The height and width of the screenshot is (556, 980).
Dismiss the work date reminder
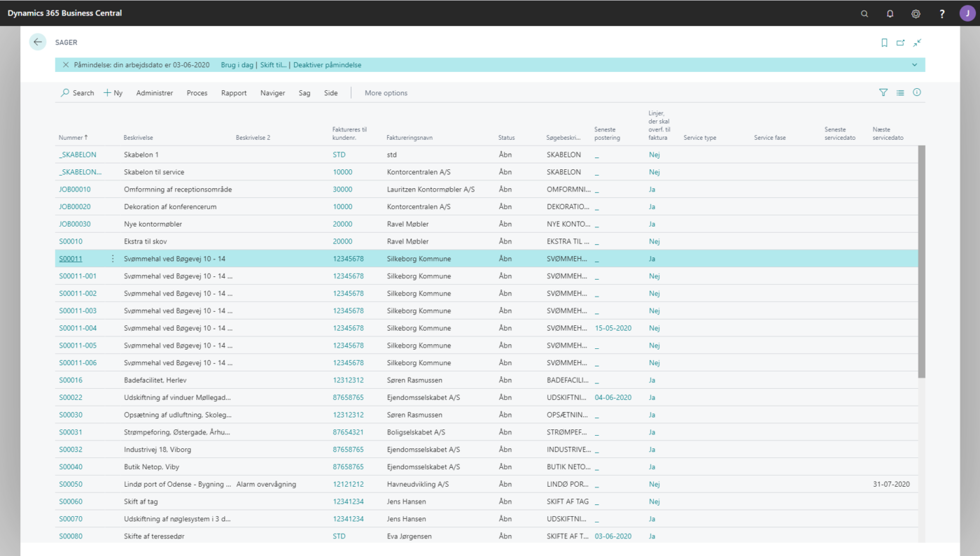coord(66,65)
